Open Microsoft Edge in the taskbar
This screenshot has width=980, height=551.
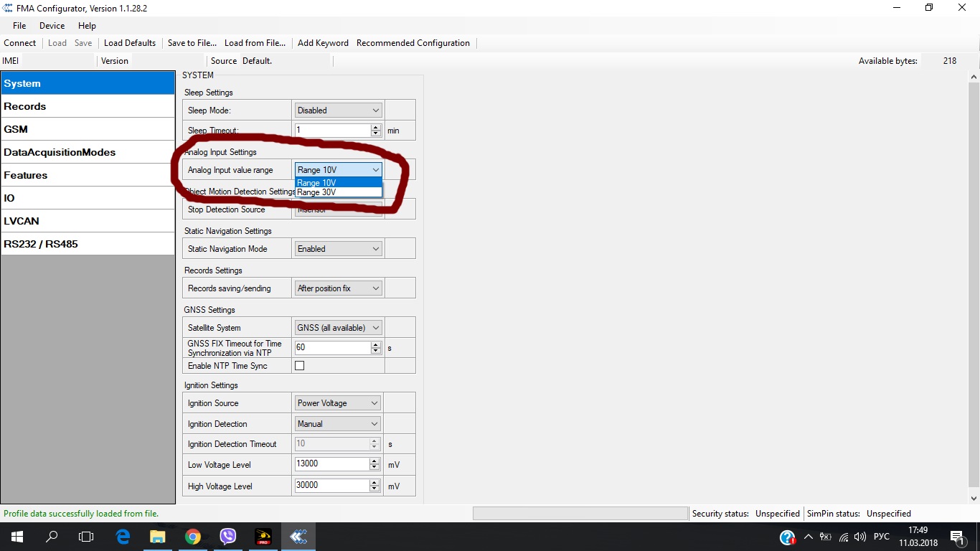click(x=123, y=537)
